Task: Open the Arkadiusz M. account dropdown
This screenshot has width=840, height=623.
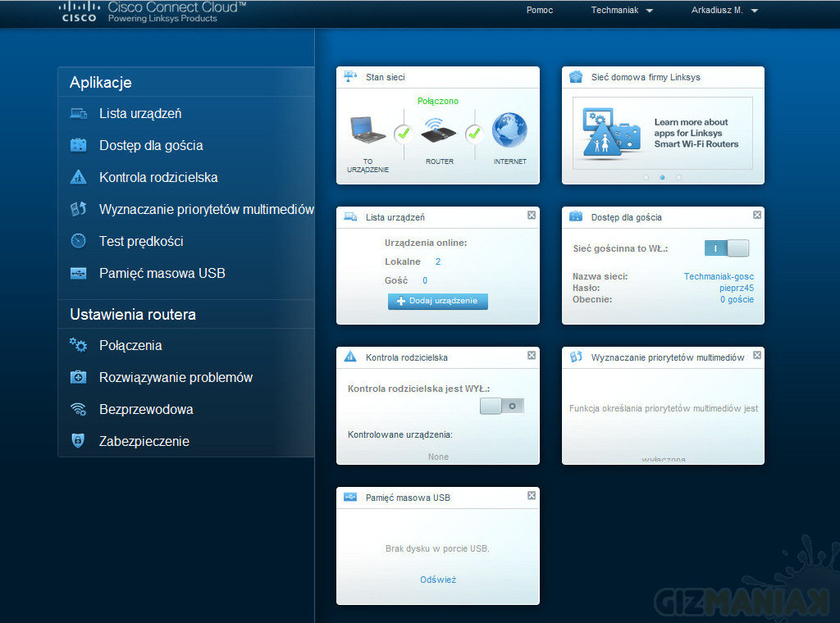Action: [x=724, y=11]
